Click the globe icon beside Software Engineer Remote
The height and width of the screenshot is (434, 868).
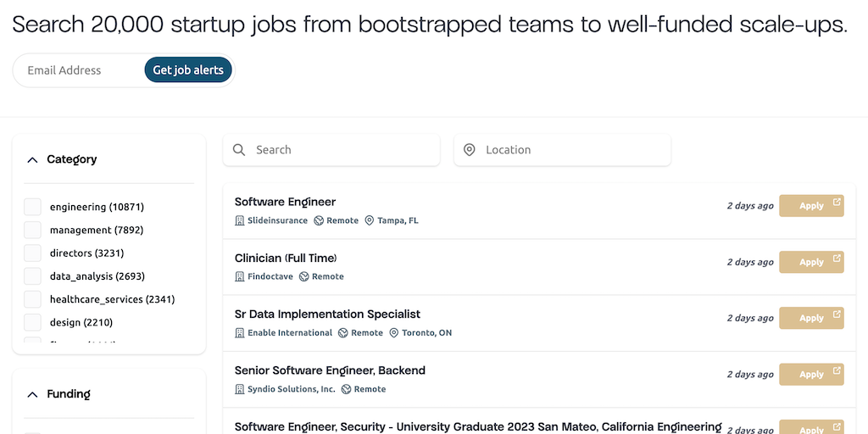tap(319, 220)
